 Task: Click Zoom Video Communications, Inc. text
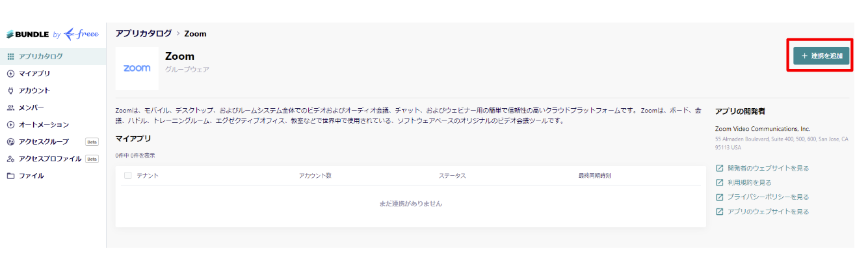click(763, 129)
